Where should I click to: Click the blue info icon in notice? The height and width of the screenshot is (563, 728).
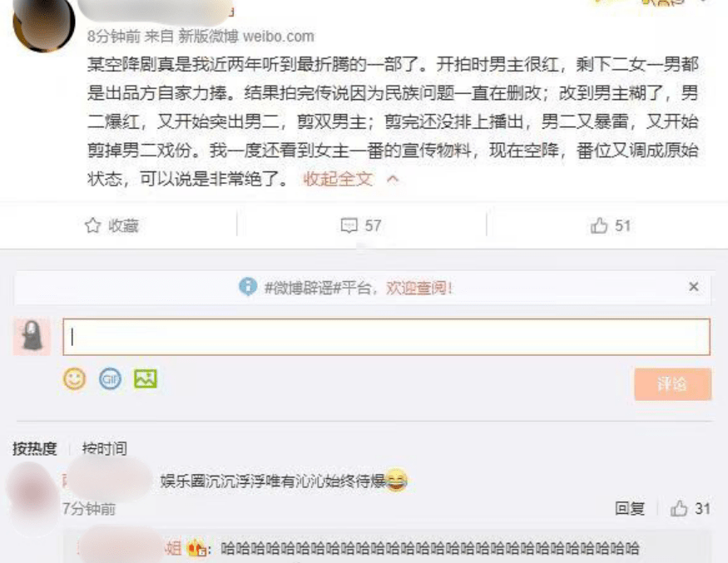pos(248,286)
